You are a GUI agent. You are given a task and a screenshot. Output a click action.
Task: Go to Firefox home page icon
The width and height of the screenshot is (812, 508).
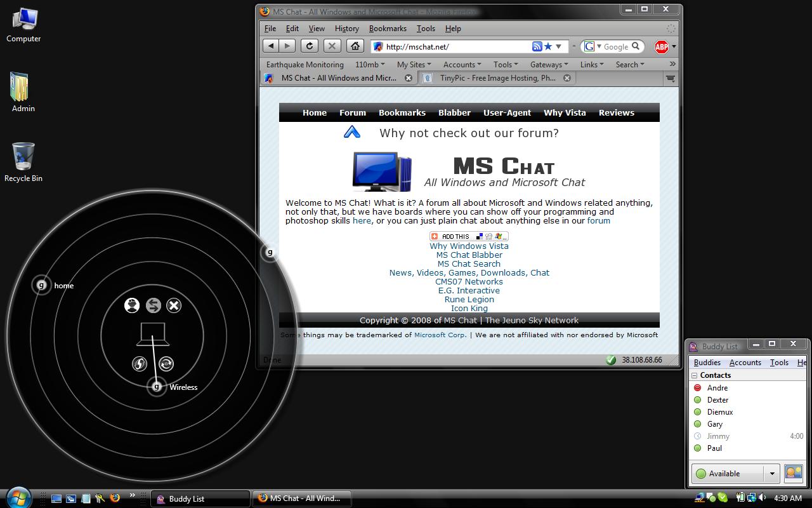[355, 46]
